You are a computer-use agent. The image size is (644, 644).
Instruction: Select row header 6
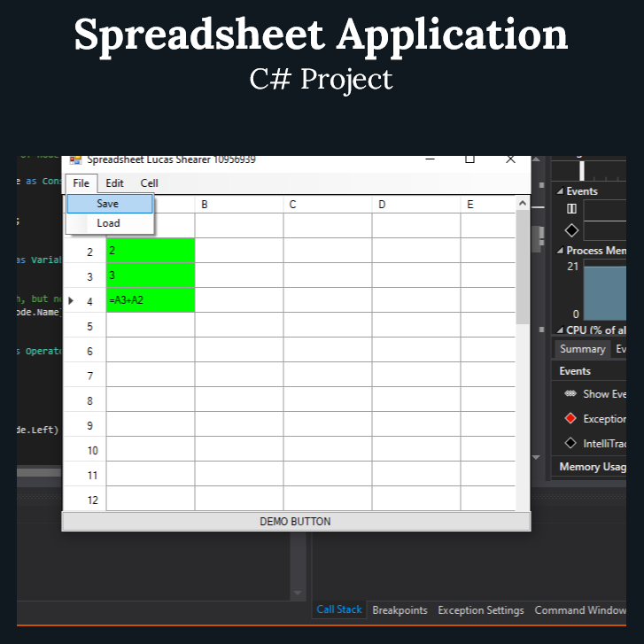[x=85, y=351]
